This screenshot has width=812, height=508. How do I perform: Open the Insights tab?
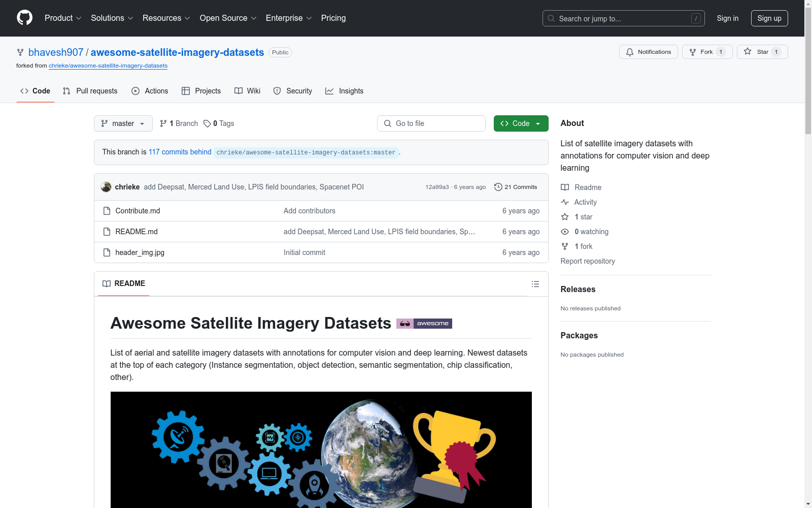[x=345, y=91]
